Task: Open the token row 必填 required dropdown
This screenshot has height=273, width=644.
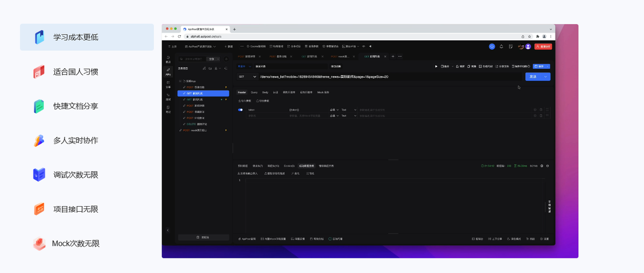Action: 333,110
